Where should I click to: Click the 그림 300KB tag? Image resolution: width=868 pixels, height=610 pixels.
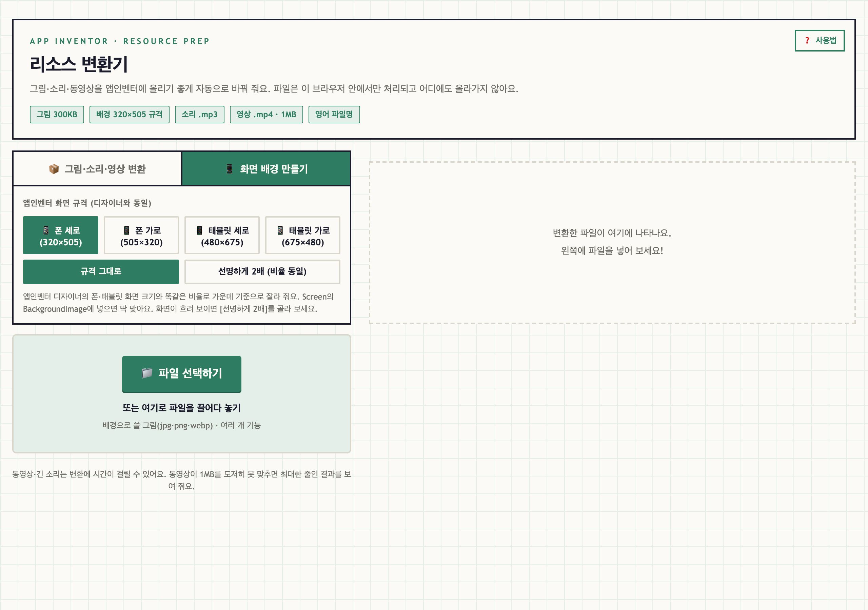57,115
